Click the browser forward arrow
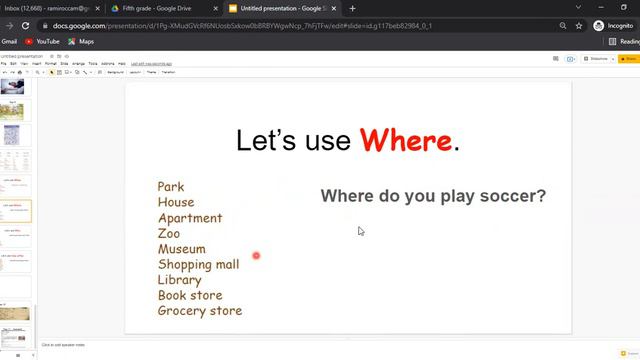The height and width of the screenshot is (360, 640). (x=9, y=26)
